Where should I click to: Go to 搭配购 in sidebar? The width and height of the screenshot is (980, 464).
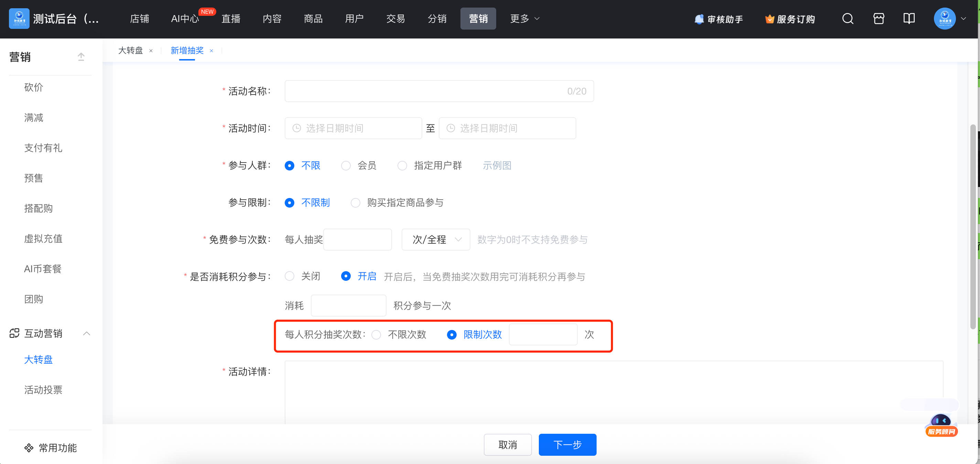tap(39, 208)
